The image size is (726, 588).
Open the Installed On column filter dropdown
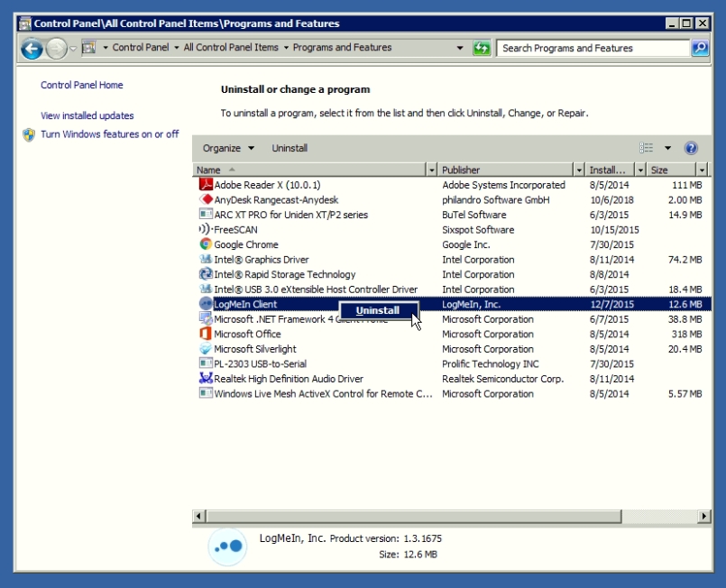coord(640,170)
